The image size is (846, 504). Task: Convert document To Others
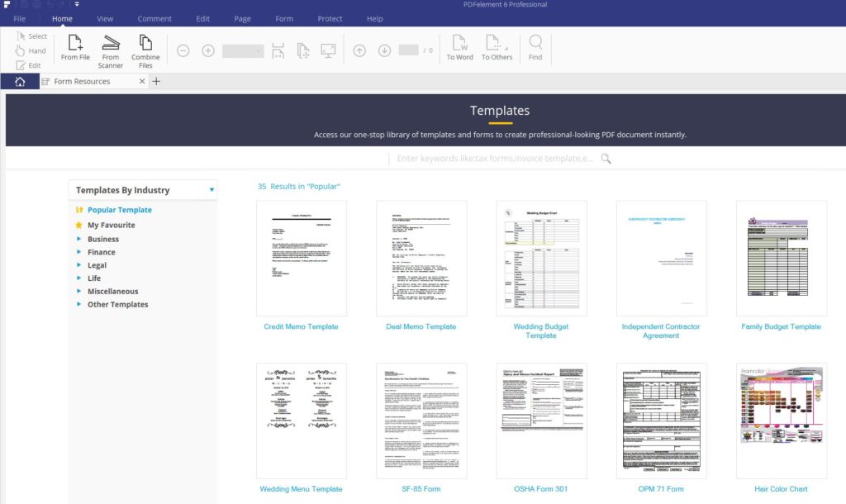click(497, 47)
